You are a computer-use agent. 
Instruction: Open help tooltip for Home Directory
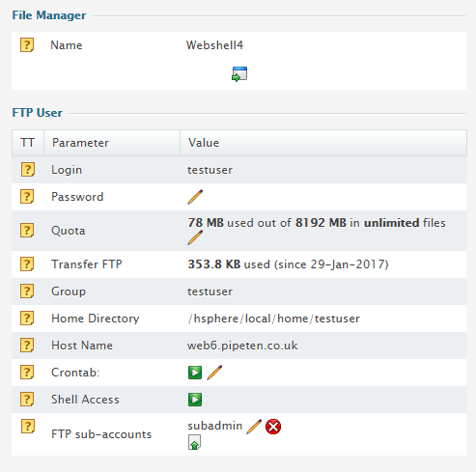coord(27,319)
